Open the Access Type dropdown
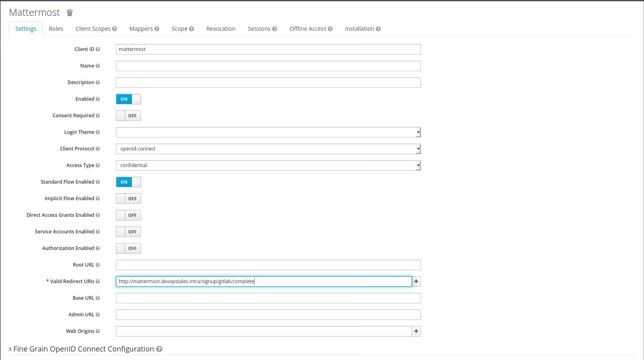This screenshot has width=644, height=360. click(268, 165)
